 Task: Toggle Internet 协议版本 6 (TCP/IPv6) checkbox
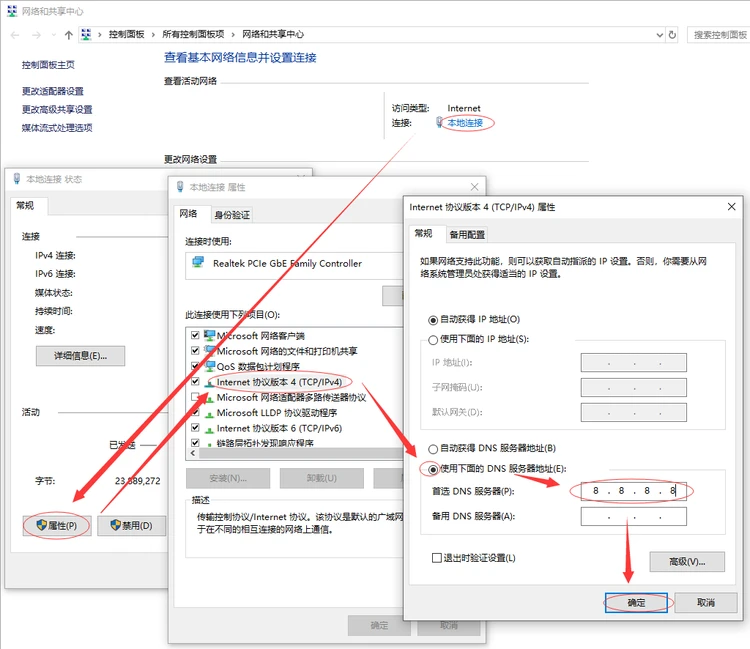coord(195,428)
